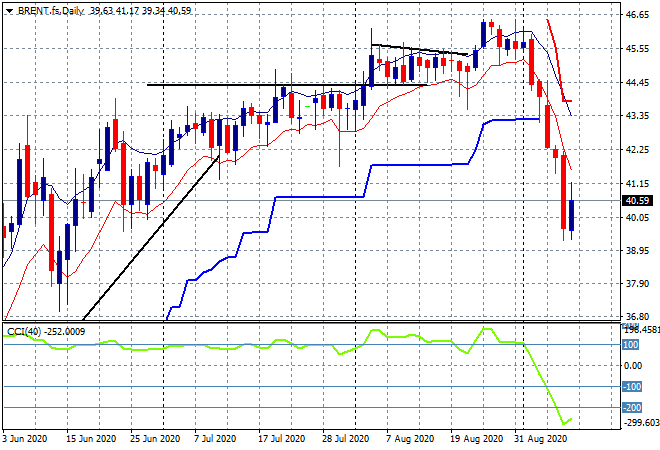660x450 pixels.
Task: Click the 15 Jun 2020 date label
Action: 91,439
